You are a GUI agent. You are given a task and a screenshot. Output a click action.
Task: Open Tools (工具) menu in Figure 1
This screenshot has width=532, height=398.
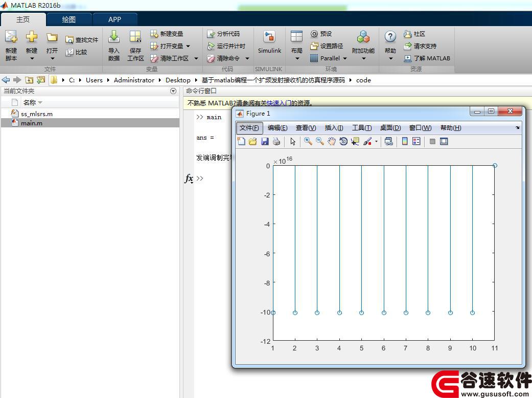click(362, 128)
